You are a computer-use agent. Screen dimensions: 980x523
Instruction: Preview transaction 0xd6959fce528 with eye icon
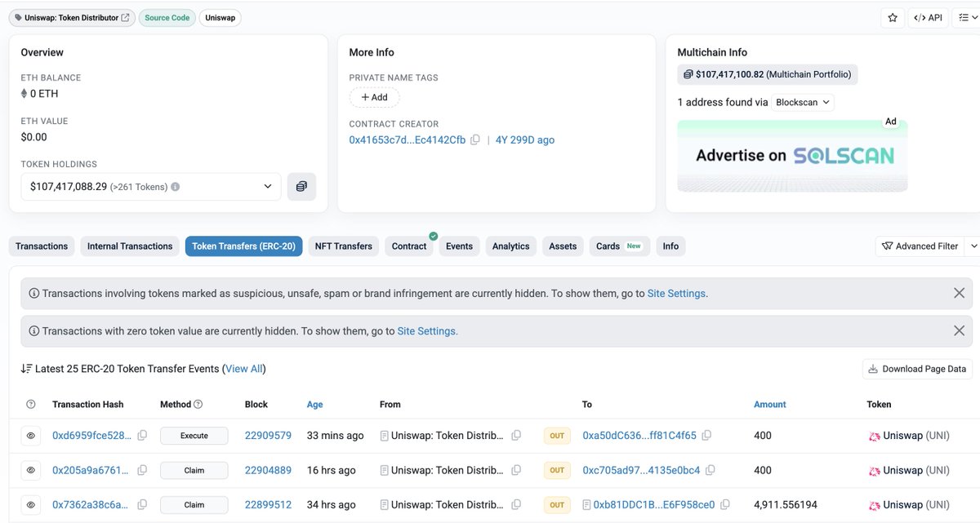[x=31, y=436]
